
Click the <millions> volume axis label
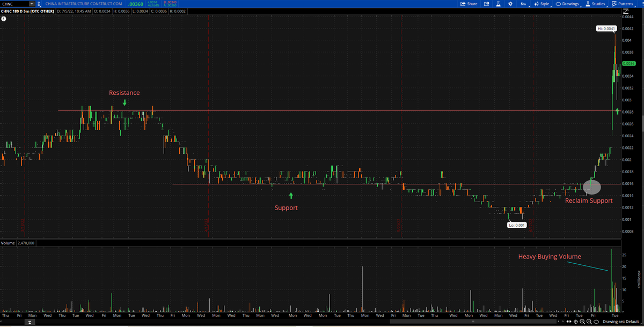tap(640, 279)
